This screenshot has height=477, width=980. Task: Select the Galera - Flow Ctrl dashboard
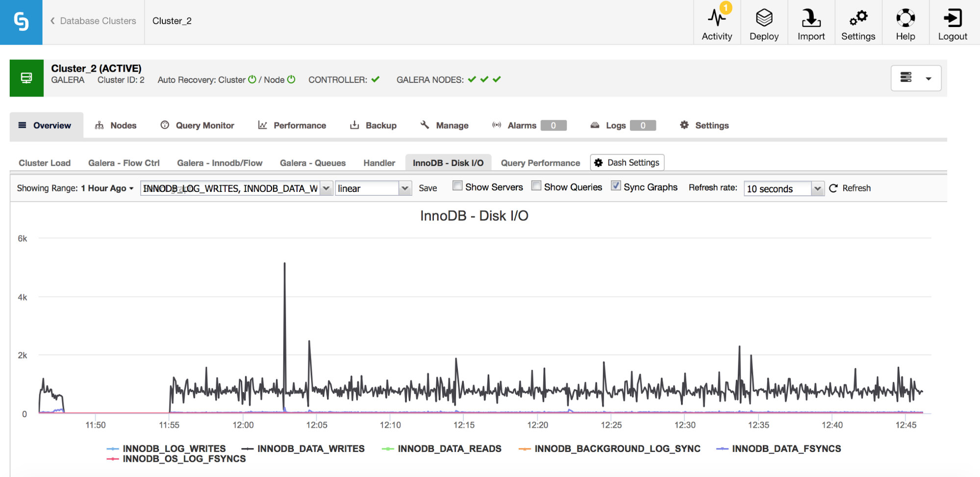click(124, 163)
